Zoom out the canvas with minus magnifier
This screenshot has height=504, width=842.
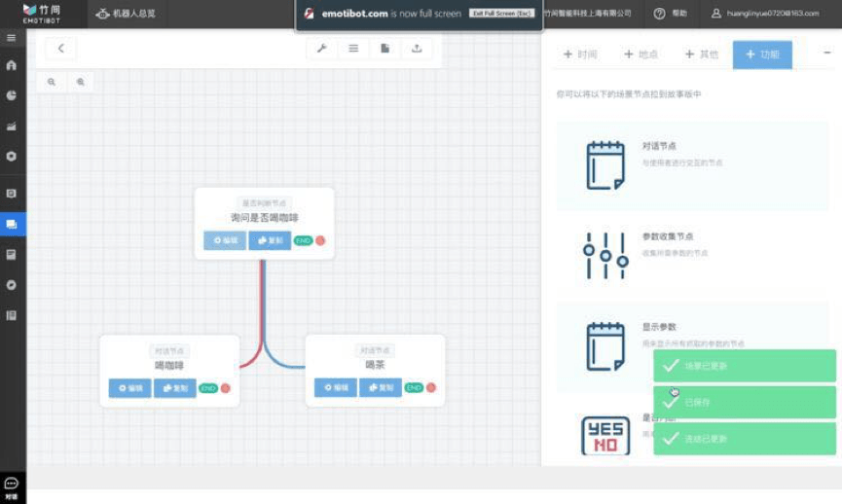point(52,83)
